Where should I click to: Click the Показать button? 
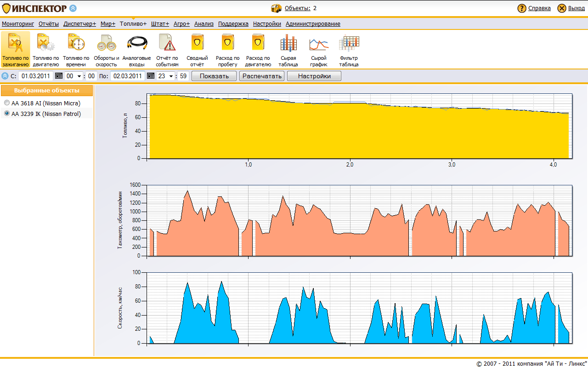click(214, 76)
